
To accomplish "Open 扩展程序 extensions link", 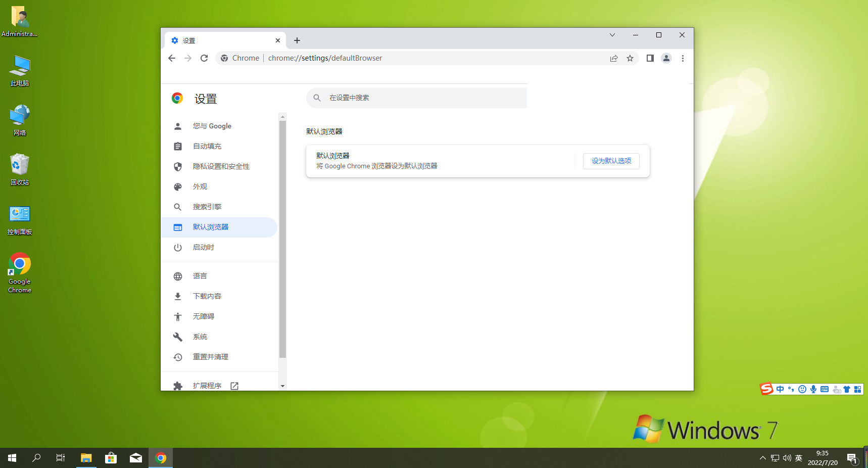I will (219, 386).
